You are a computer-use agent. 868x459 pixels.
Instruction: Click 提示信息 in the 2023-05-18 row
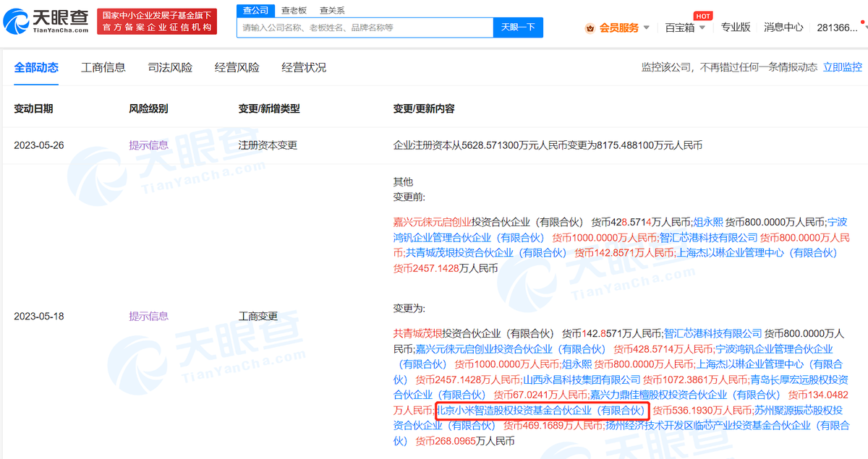coord(148,316)
